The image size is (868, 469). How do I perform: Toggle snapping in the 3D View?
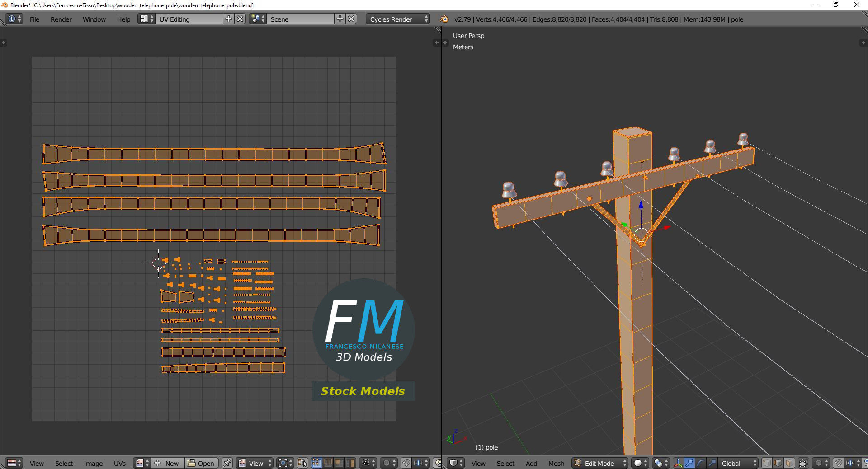click(838, 463)
